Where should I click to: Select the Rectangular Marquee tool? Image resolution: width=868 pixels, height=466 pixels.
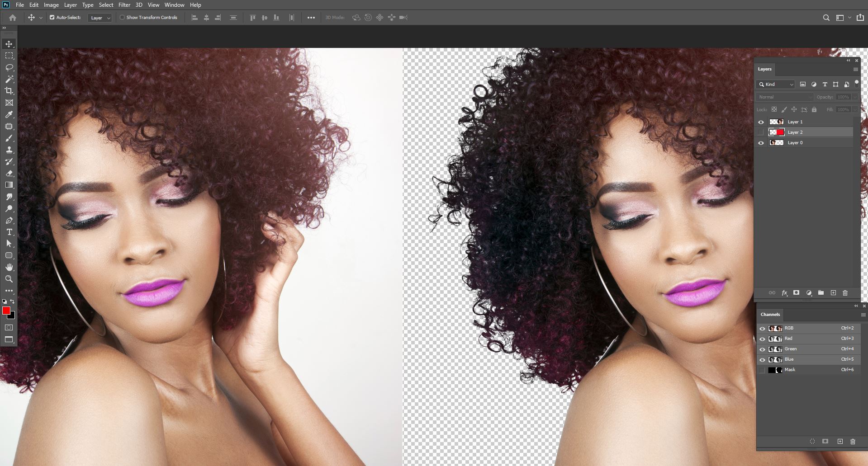(x=9, y=56)
